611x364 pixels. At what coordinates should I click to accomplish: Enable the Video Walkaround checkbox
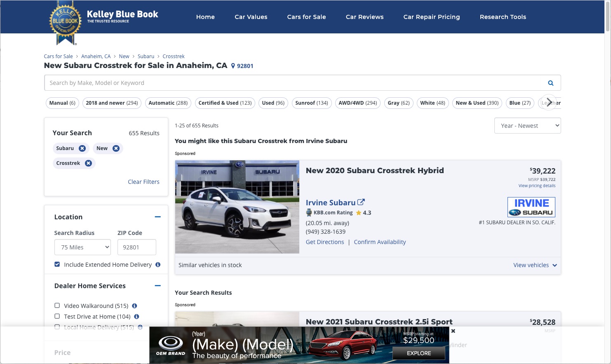pos(57,305)
